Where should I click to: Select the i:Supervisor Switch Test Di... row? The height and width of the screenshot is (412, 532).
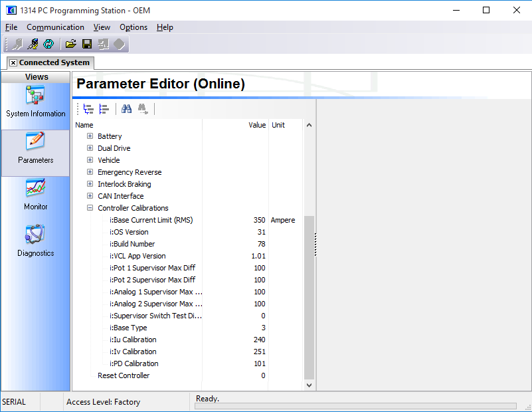[x=155, y=316]
